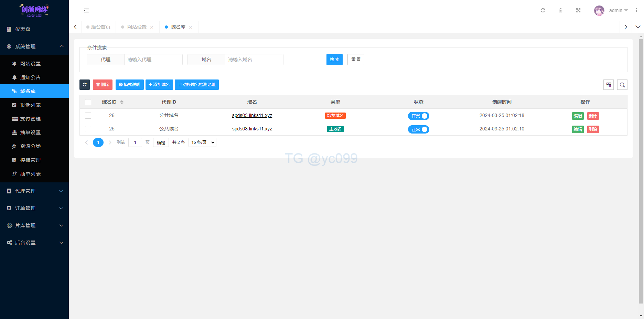644x319 pixels.
Task: Click the 添加域名 button
Action: tap(159, 85)
